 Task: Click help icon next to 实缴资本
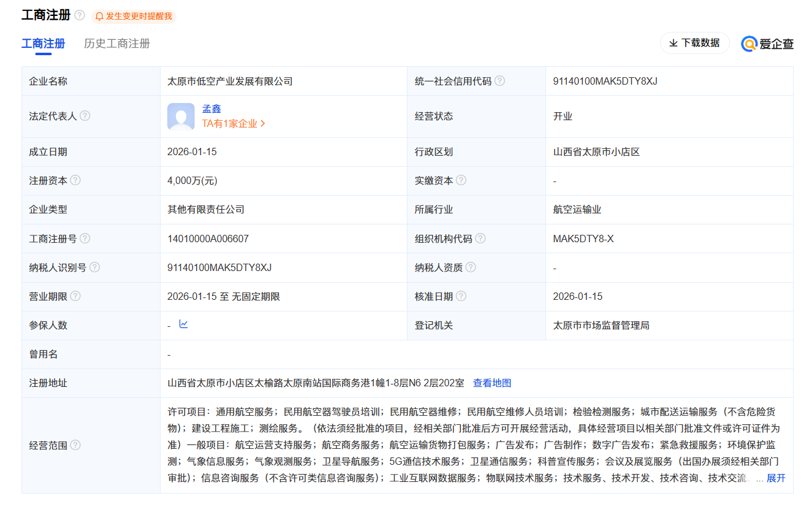coord(461,180)
